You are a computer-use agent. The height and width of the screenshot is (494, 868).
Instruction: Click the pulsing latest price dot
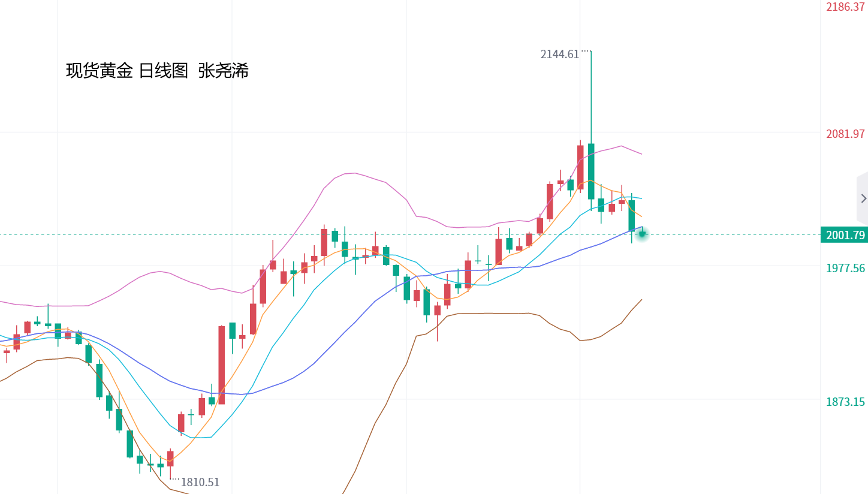642,234
